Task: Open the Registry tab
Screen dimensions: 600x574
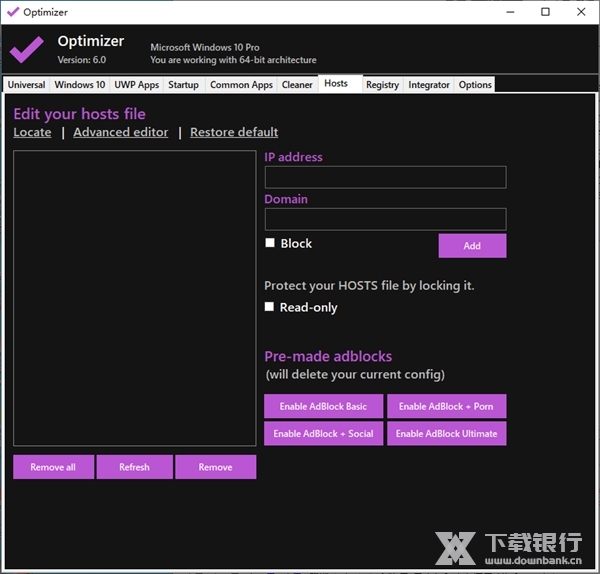Action: pos(382,85)
